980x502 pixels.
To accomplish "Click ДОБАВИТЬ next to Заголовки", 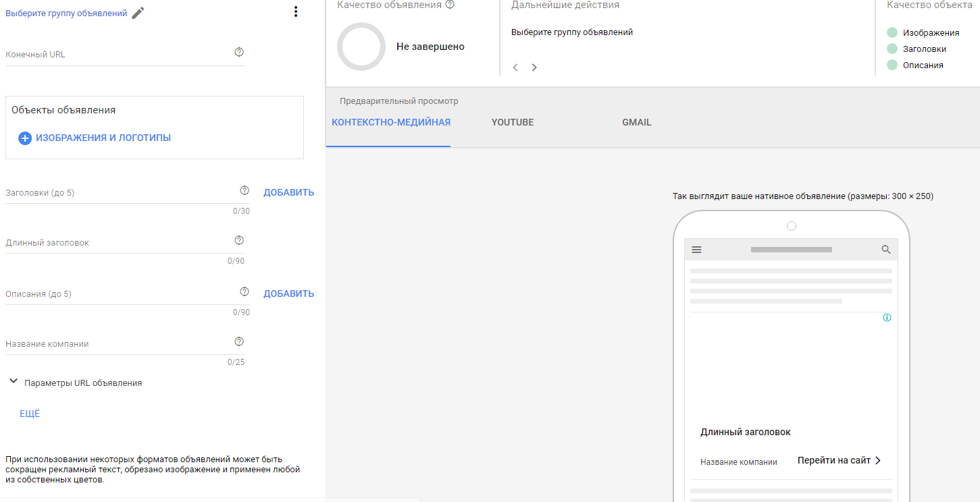I will 288,192.
